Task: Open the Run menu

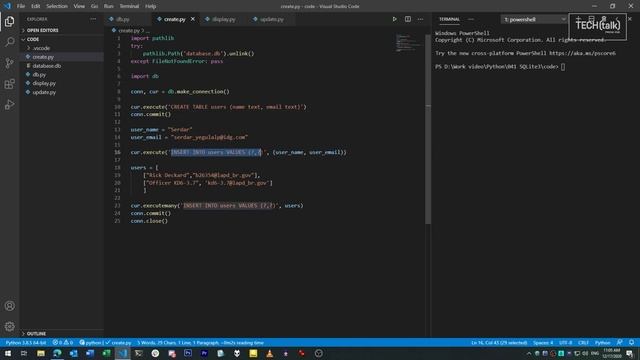Action: (x=109, y=6)
